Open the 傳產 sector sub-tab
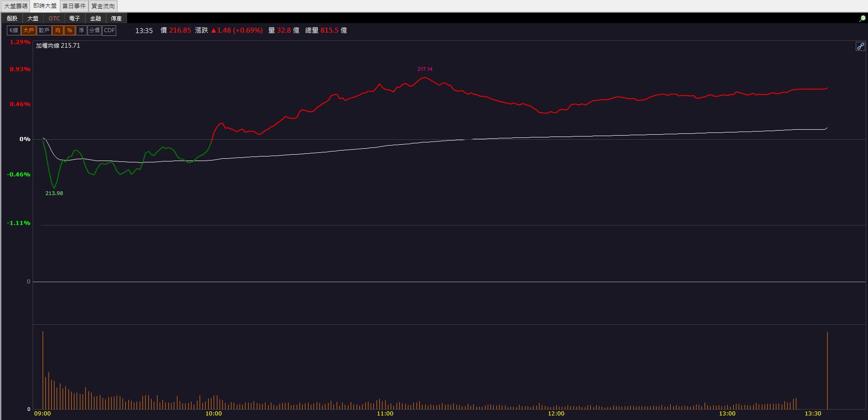The width and height of the screenshot is (868, 420). coord(117,19)
